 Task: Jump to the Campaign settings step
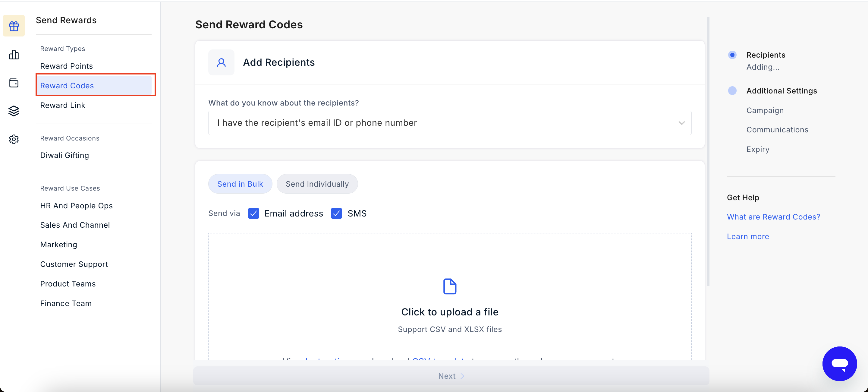pos(765,111)
